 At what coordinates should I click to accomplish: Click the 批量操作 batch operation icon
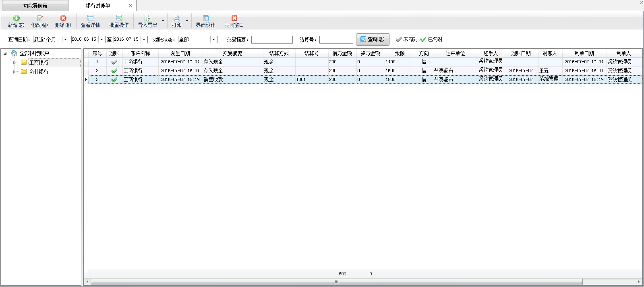coord(119,19)
